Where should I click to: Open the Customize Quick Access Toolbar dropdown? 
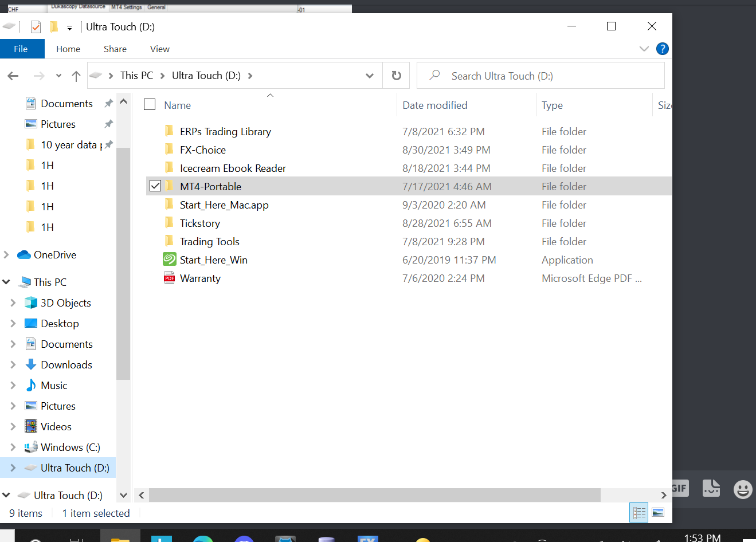coord(69,28)
